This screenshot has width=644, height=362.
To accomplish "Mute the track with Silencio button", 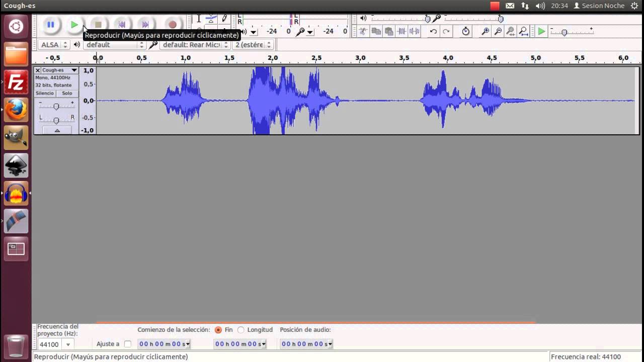I will click(45, 94).
